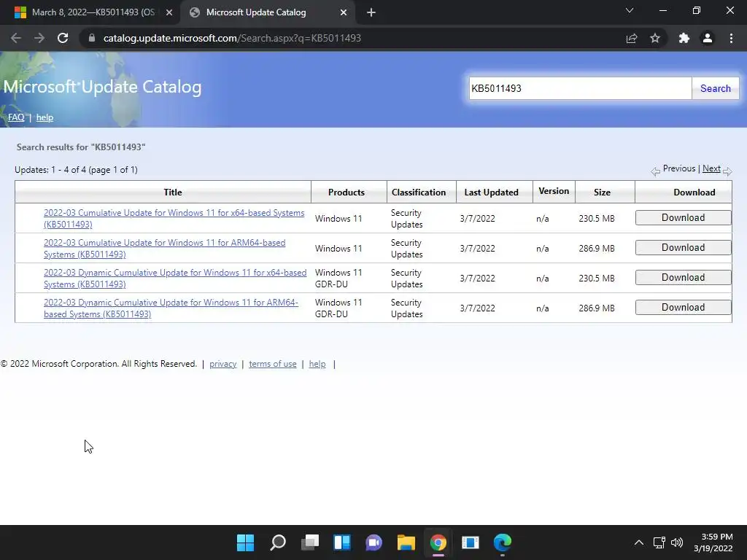Open volume speaker tray icon

[676, 542]
